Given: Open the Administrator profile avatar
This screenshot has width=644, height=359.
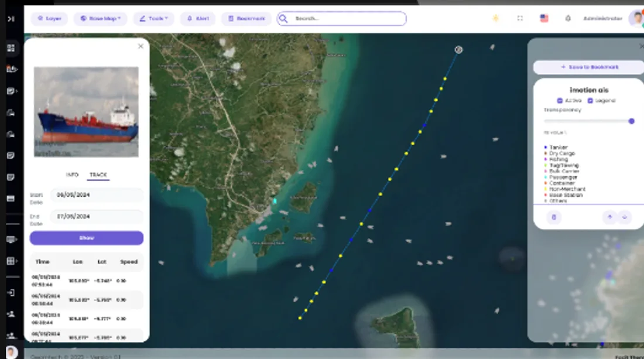Looking at the screenshot, I should coord(637,19).
